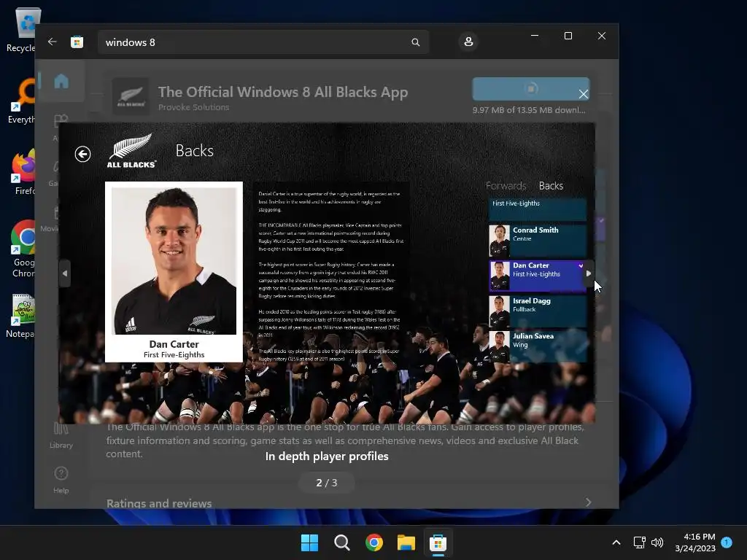Screen dimensions: 747x560
Task: Click the In depth player profiles caption
Action: pyautogui.click(x=327, y=456)
